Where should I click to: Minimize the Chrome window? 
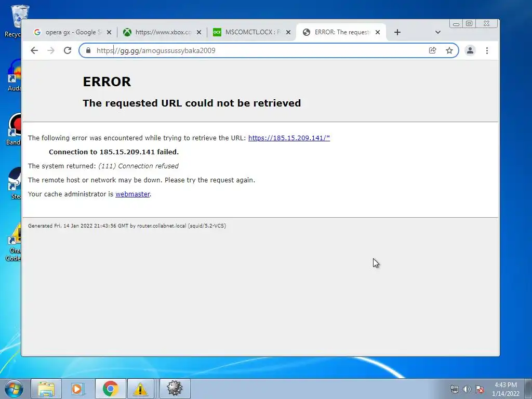(x=456, y=24)
